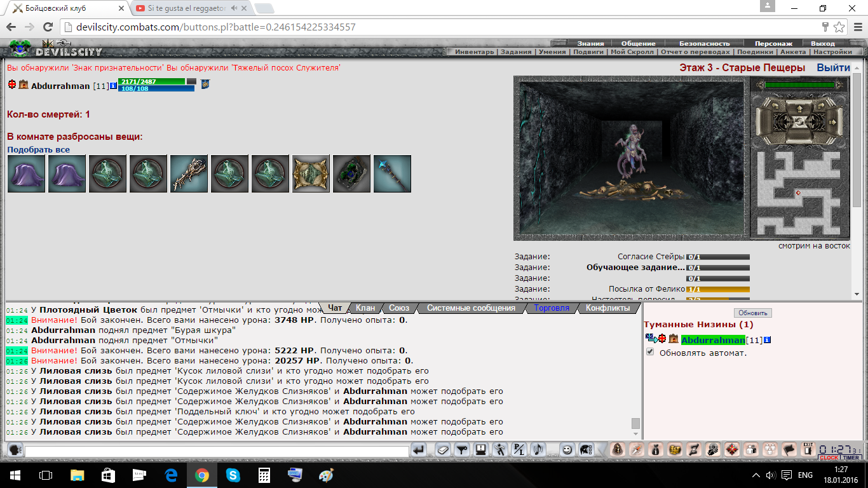Click into the chat message input field
868x488 pixels.
(x=217, y=451)
